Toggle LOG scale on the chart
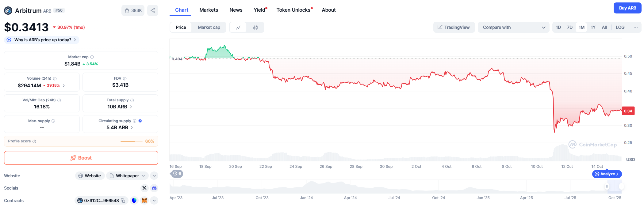644x207 pixels. [620, 27]
